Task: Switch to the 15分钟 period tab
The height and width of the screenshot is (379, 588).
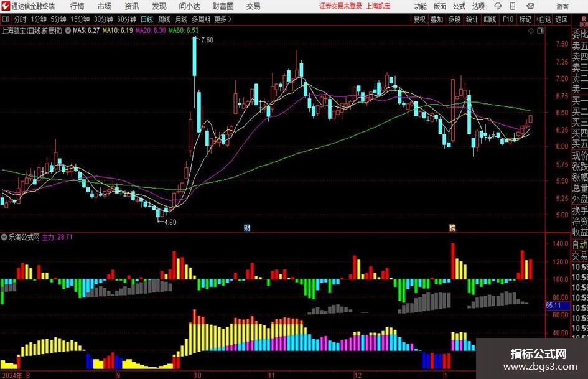Action: coord(80,19)
